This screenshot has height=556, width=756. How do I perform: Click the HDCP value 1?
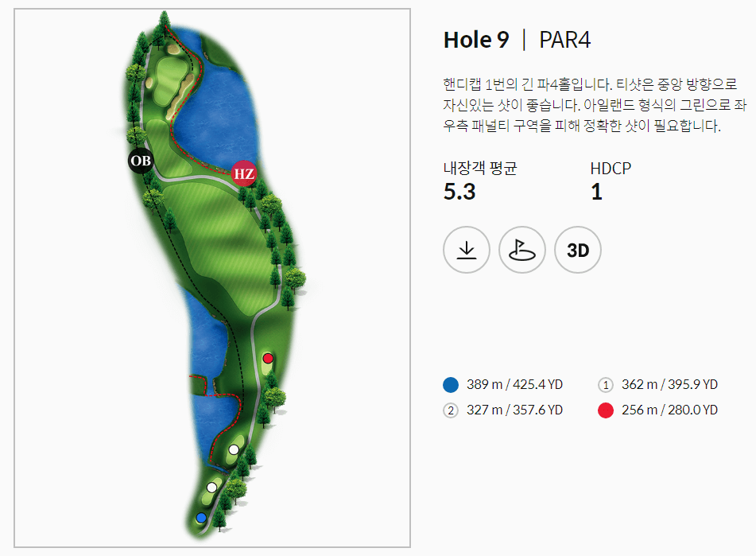point(597,191)
